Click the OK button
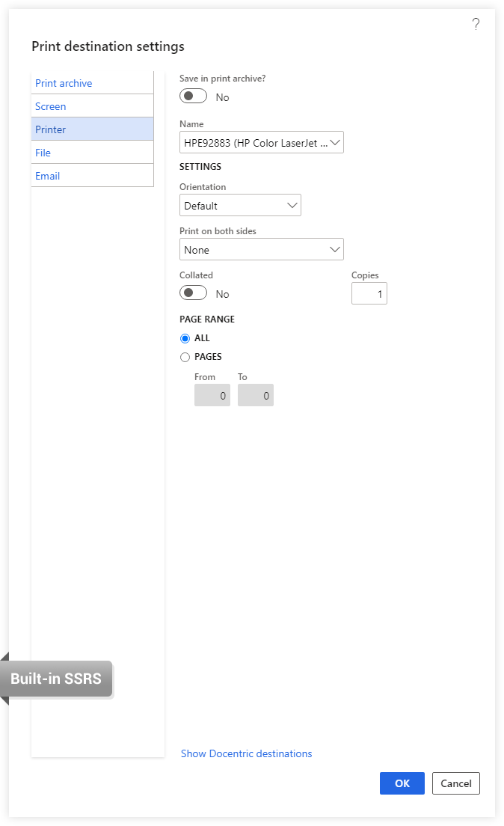The image size is (504, 826). 402,783
